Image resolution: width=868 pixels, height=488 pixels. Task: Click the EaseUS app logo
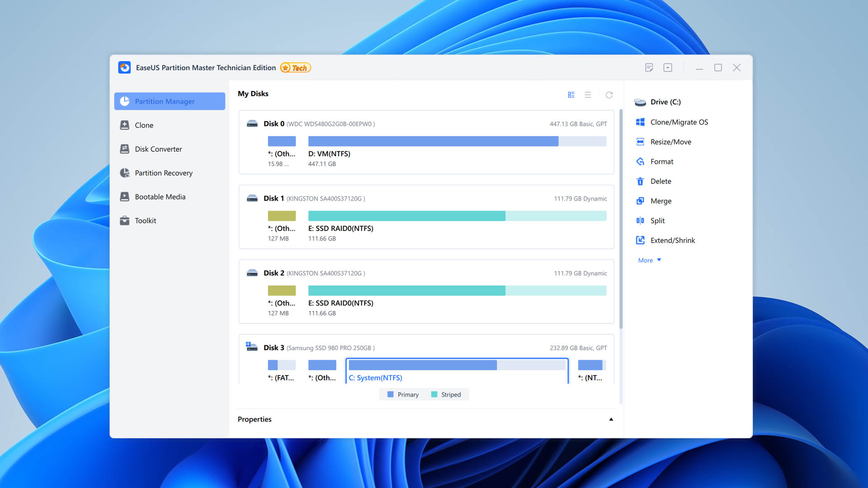coord(124,68)
